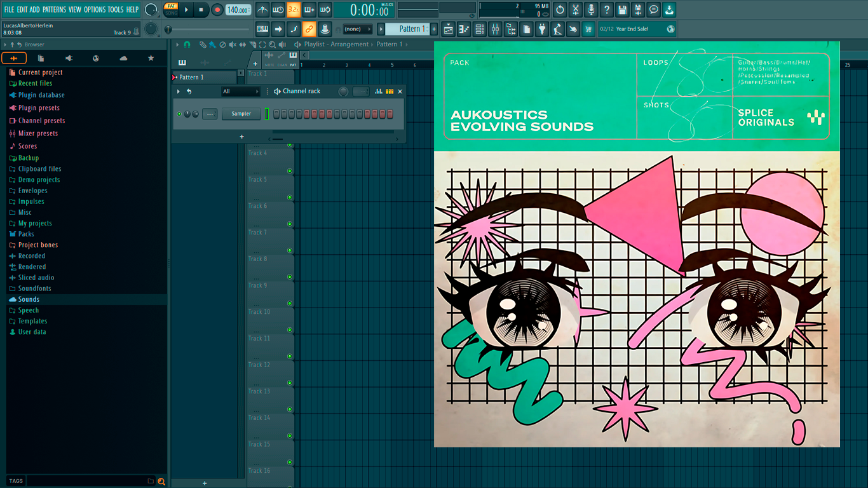Open the EDIT menu

(x=22, y=10)
